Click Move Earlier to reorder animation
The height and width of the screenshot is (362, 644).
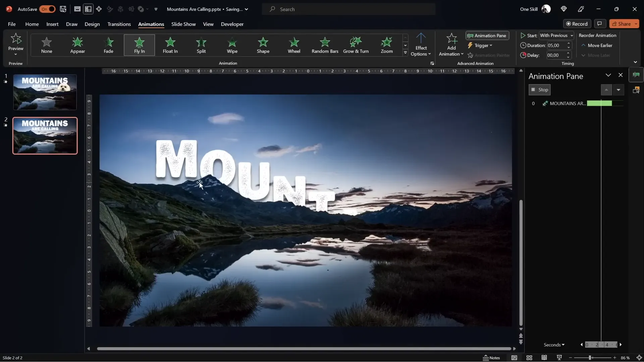click(x=597, y=45)
